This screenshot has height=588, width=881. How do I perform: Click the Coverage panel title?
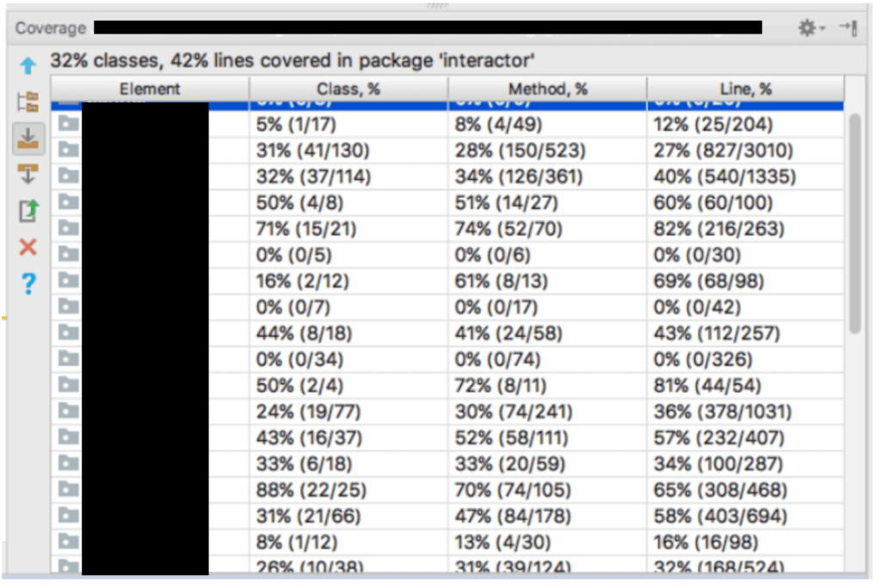pos(51,28)
